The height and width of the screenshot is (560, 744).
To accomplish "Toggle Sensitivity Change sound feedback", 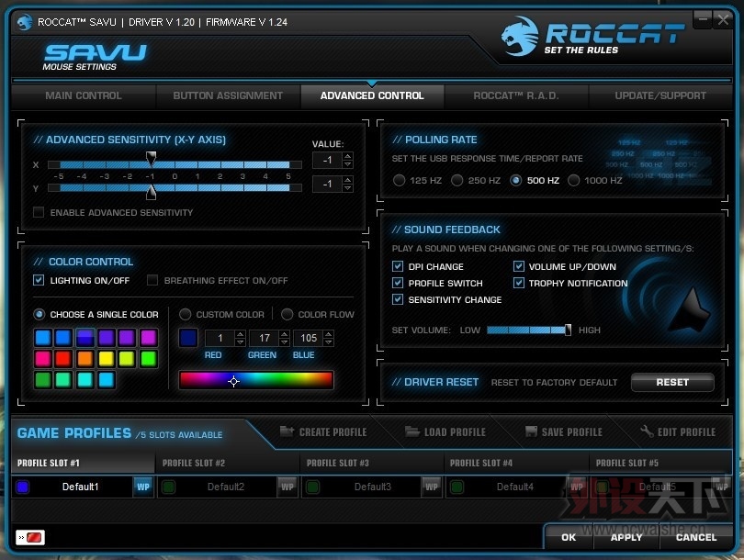I will tap(398, 299).
